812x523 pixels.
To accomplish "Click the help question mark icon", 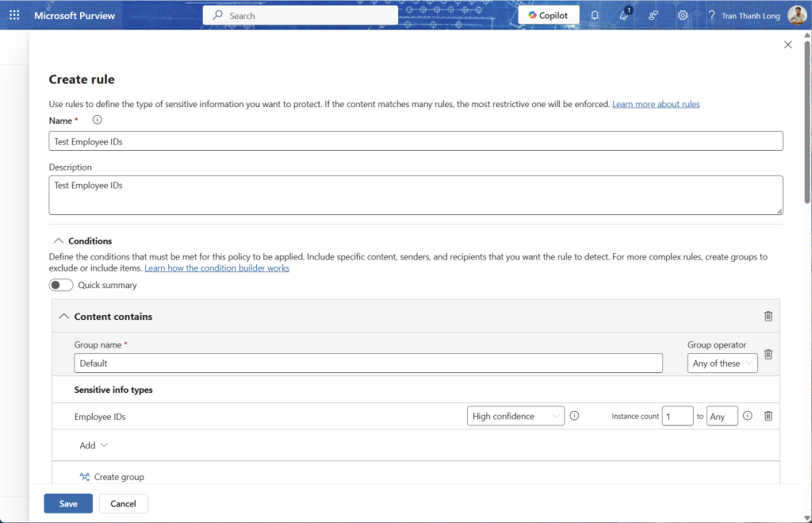I will click(x=711, y=15).
